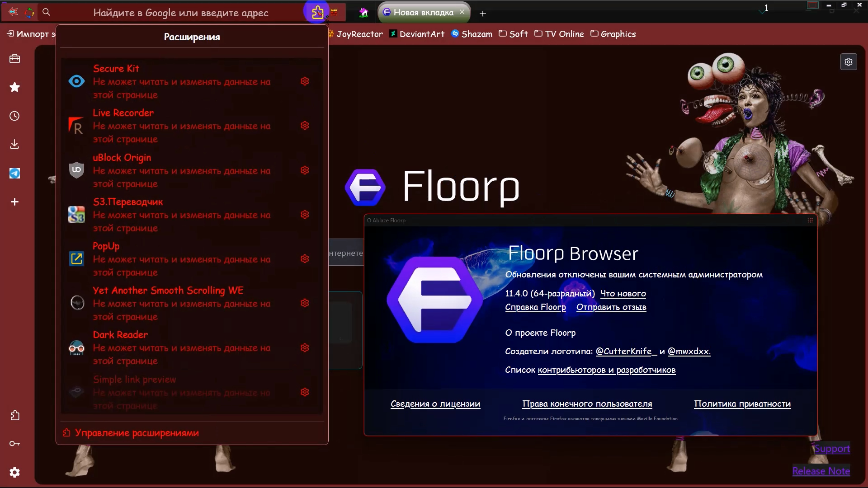Open Политика приватности link
Viewport: 868px width, 488px height.
pos(742,404)
